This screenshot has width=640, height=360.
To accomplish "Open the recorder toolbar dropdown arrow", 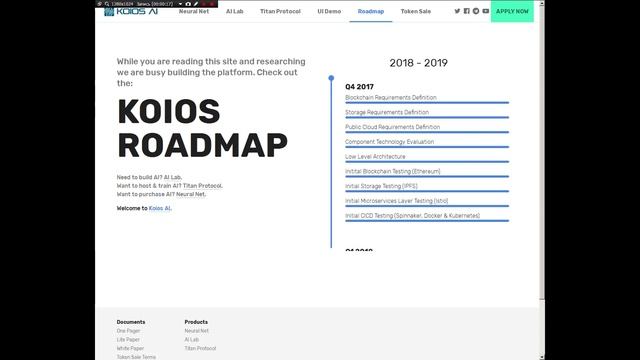I will click(180, 4).
